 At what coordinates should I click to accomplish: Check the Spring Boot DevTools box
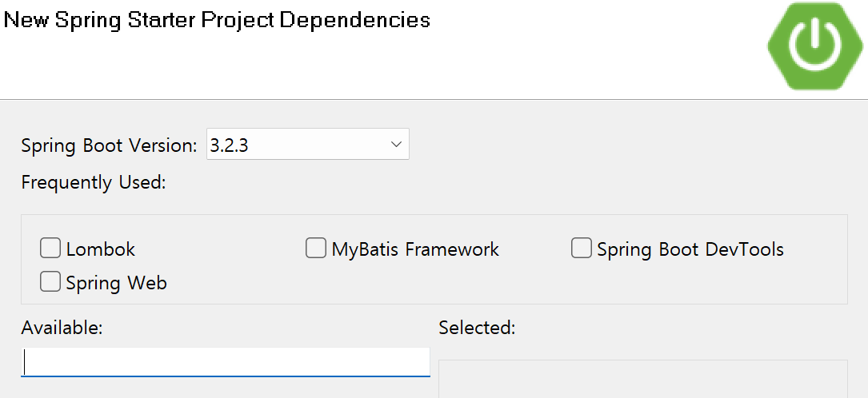click(582, 249)
